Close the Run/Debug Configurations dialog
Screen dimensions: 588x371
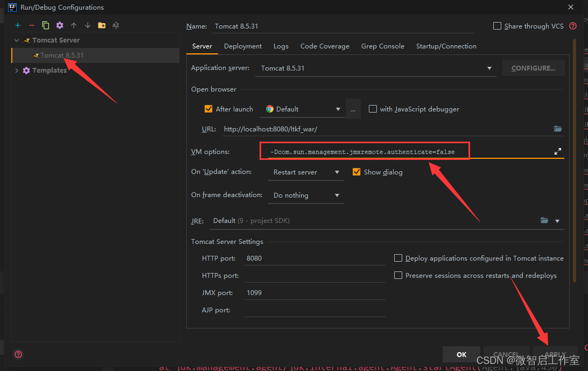click(x=571, y=7)
